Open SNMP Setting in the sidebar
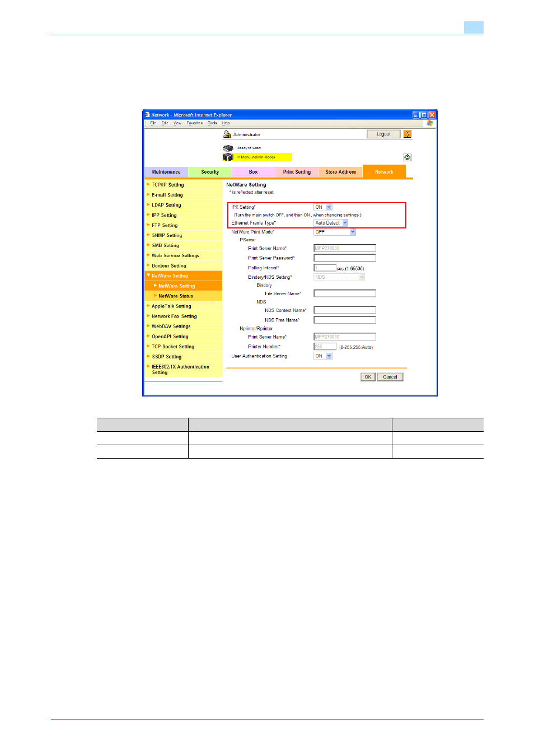Viewport: 534px width, 756px height. pos(184,235)
